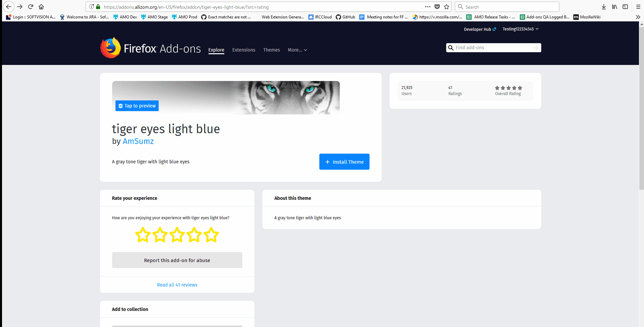Screen dimensions: 644x327
Task: Click the page vertical scrollbar
Action: [x=641, y=108]
